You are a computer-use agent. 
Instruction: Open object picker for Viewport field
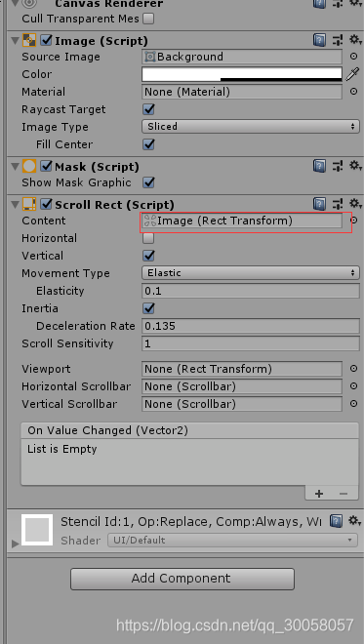(353, 369)
